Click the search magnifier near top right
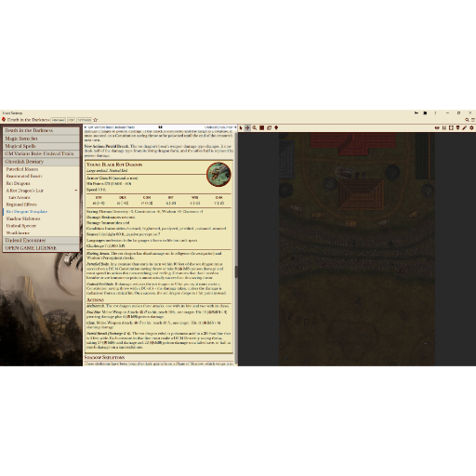476x476 pixels. pos(467,120)
